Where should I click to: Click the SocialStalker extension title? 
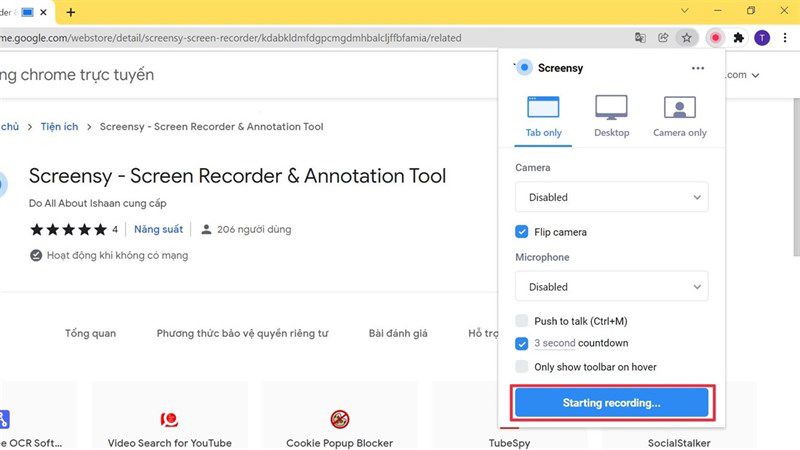[679, 443]
